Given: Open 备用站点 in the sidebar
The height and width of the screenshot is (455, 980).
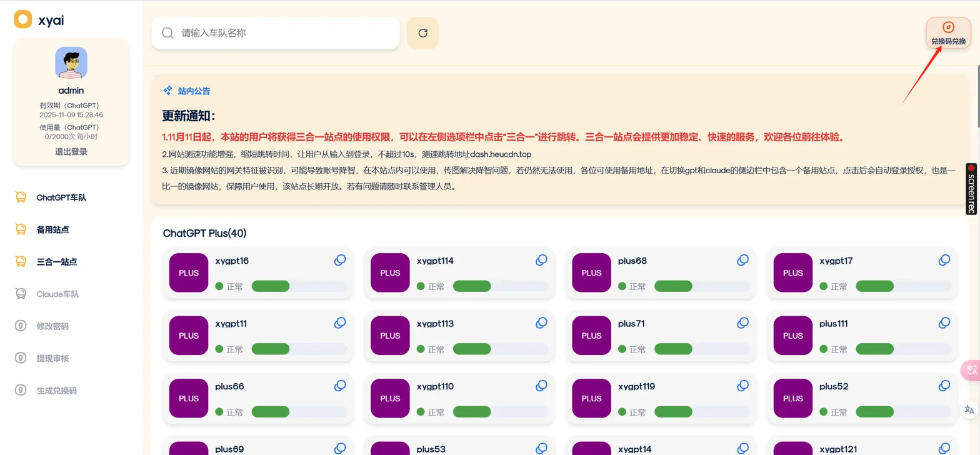Looking at the screenshot, I should pyautogui.click(x=52, y=229).
